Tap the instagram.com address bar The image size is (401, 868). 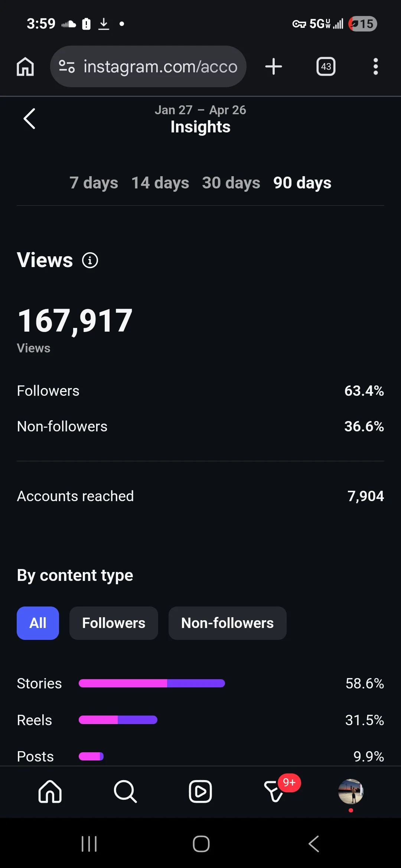[x=160, y=67]
